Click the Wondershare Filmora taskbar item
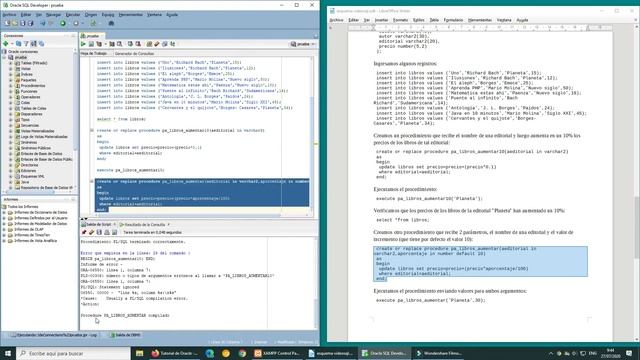The height and width of the screenshot is (360, 640). [x=439, y=353]
